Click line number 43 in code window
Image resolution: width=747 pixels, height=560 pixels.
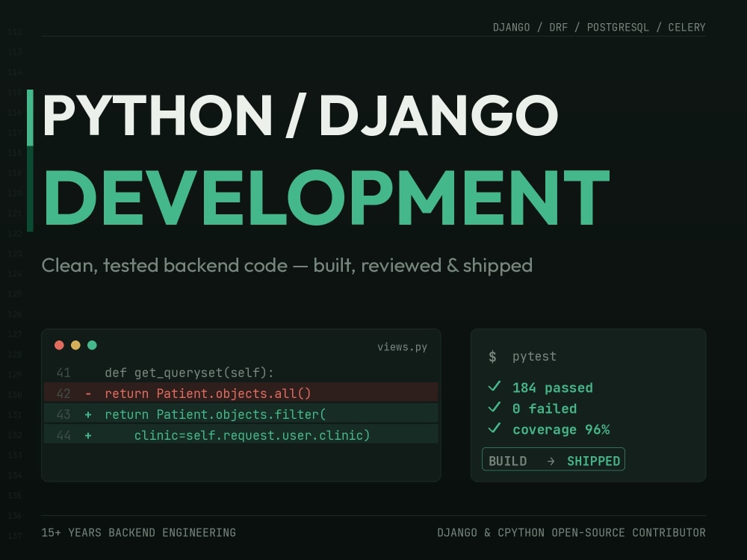click(x=63, y=414)
